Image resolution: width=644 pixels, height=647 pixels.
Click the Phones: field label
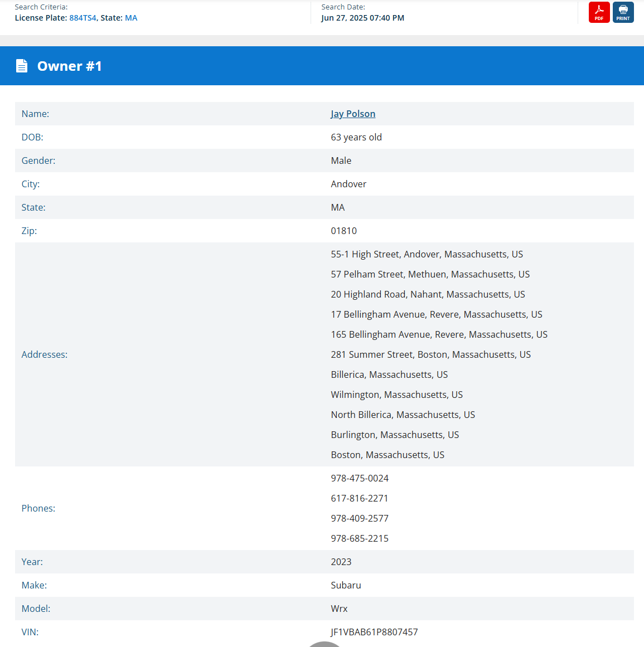click(x=38, y=508)
